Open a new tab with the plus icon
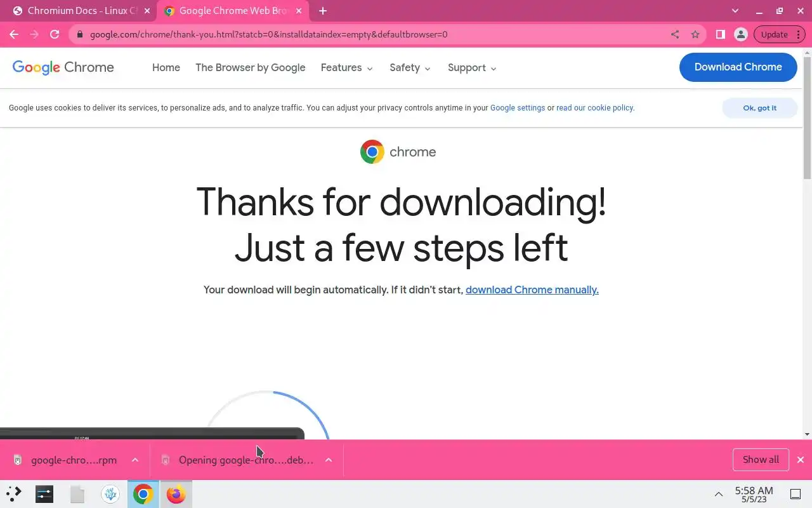The height and width of the screenshot is (508, 812). 323,11
